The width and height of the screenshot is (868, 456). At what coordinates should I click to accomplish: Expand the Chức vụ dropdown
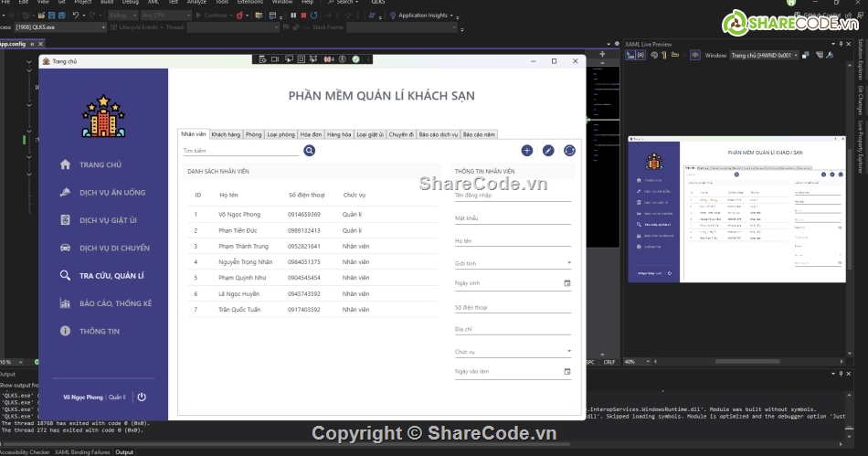coord(568,351)
